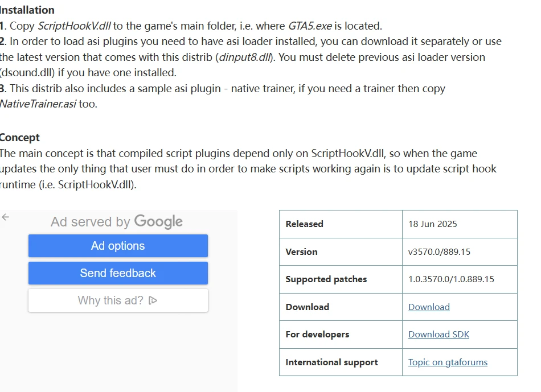541x392 pixels.
Task: Open Ad options
Action: pyautogui.click(x=118, y=246)
